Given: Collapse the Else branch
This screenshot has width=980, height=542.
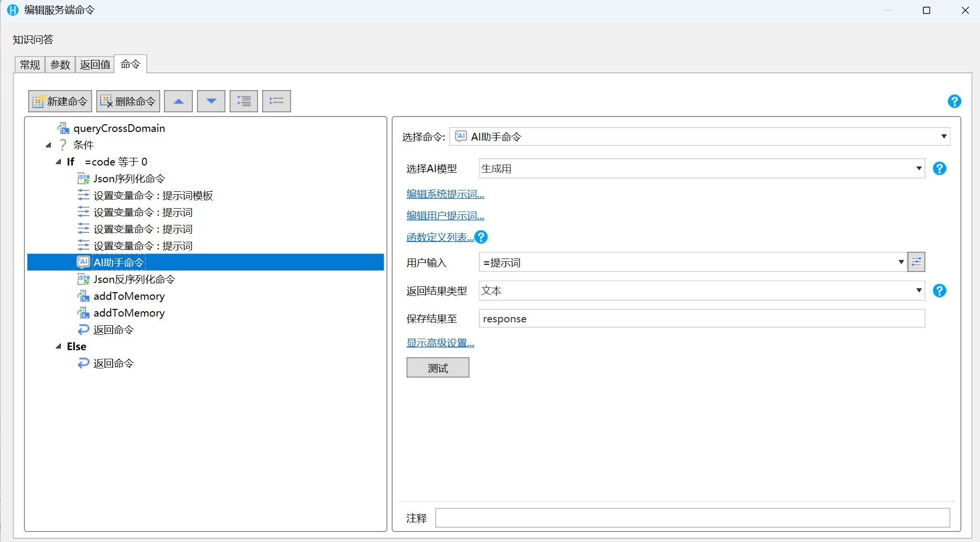Looking at the screenshot, I should [x=58, y=346].
